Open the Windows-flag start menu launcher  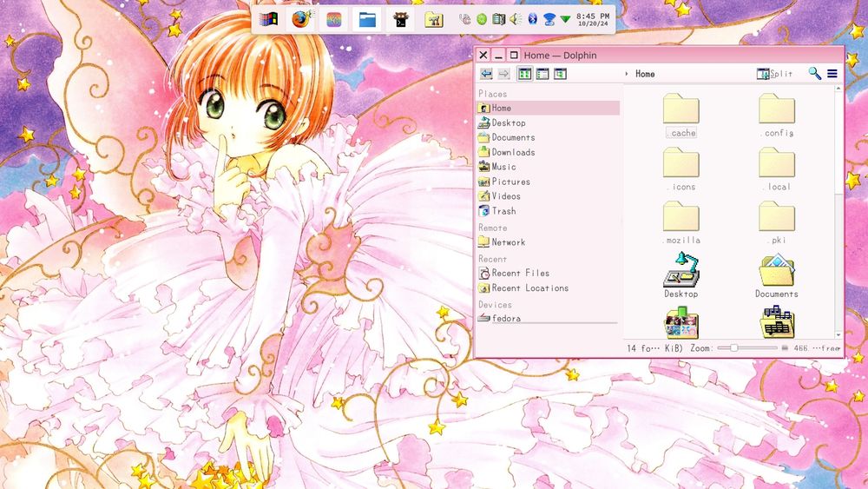click(268, 19)
